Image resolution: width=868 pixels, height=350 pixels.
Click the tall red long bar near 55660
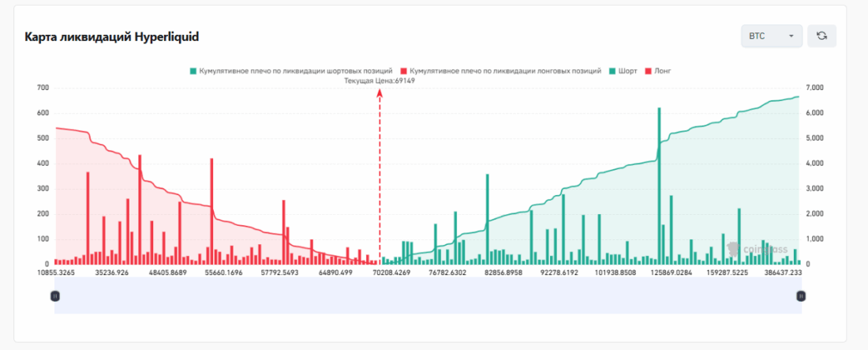point(211,211)
